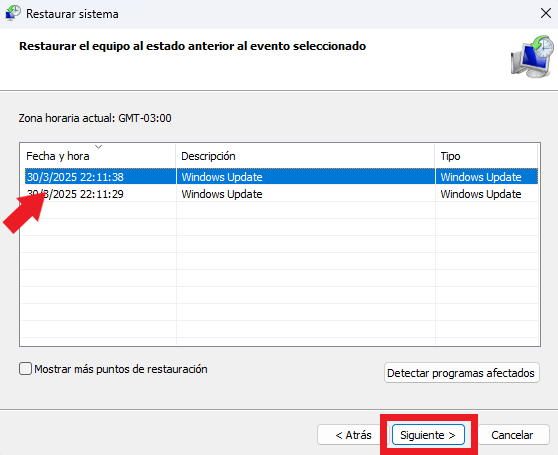Click Cancelar to exit the wizard
This screenshot has width=558, height=455.
512,435
